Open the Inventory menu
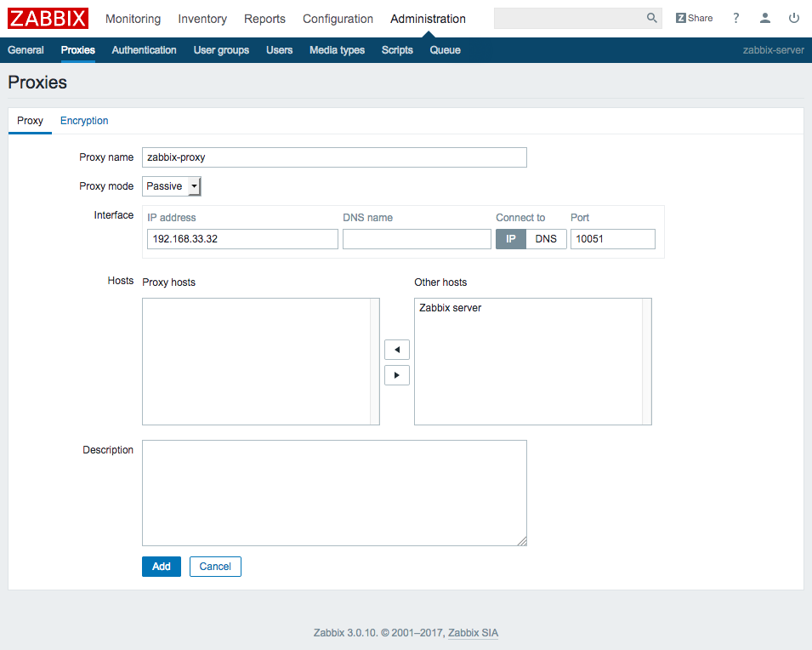812x650 pixels. [202, 19]
